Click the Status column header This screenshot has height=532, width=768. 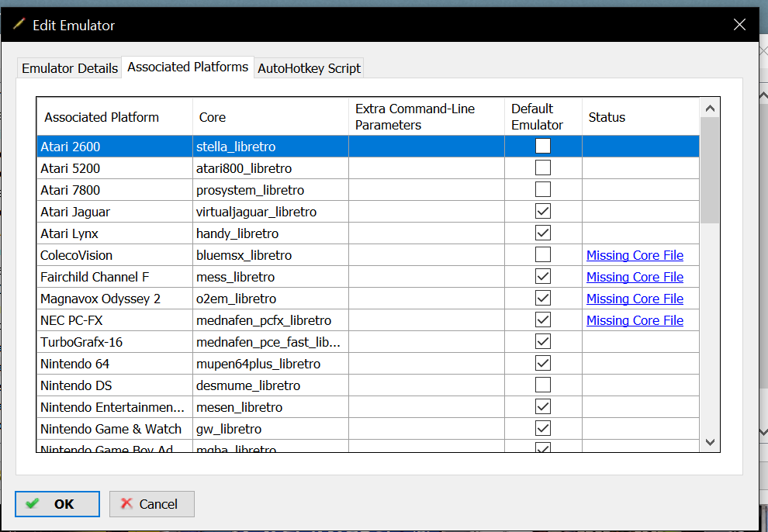click(x=641, y=117)
